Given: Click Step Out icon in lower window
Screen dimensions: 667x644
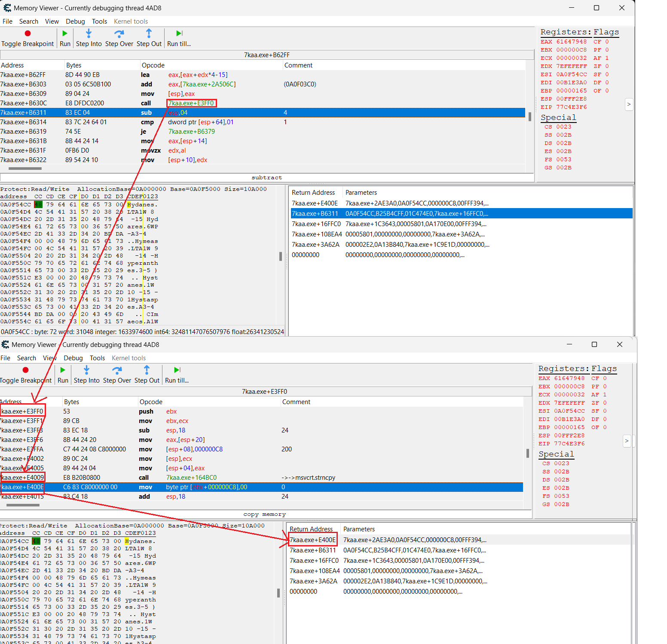Looking at the screenshot, I should point(147,370).
